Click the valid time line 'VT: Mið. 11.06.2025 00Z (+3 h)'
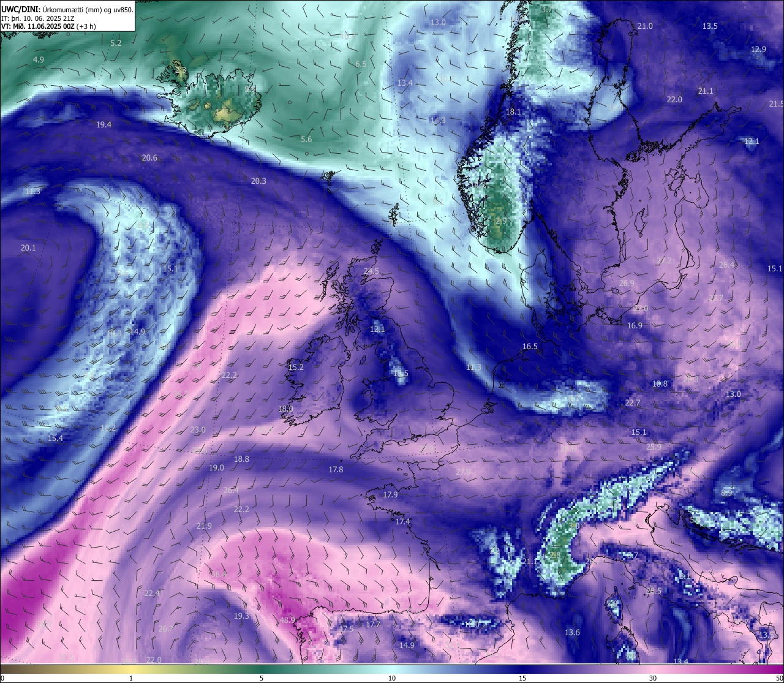 point(48,26)
